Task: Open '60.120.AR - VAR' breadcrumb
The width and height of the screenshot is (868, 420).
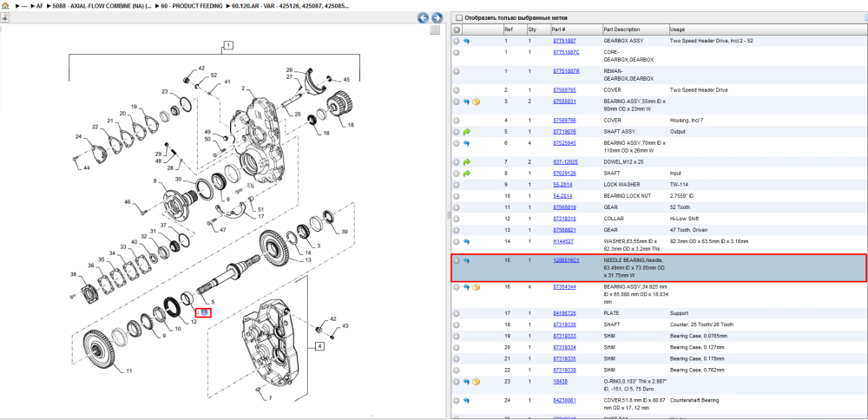Action: coord(291,5)
